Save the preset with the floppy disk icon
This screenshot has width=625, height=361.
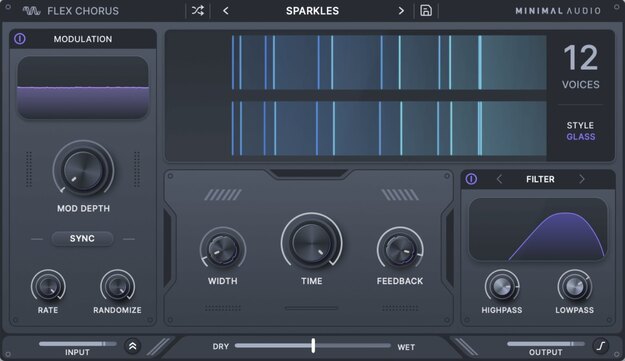(426, 11)
